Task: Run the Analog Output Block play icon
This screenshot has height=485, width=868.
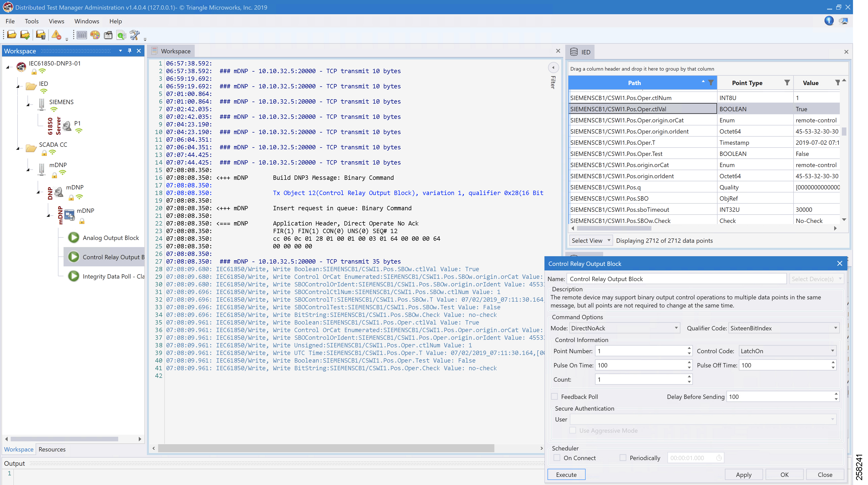Action: 73,238
